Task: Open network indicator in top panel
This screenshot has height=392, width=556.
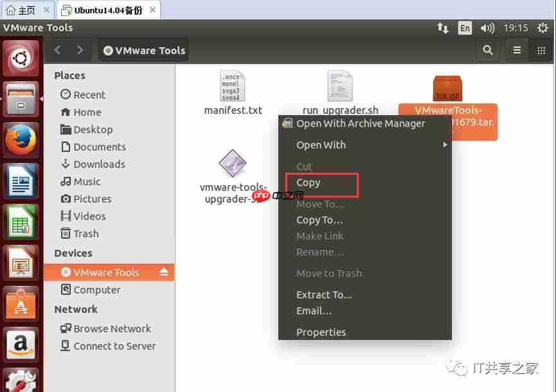Action: coord(442,28)
